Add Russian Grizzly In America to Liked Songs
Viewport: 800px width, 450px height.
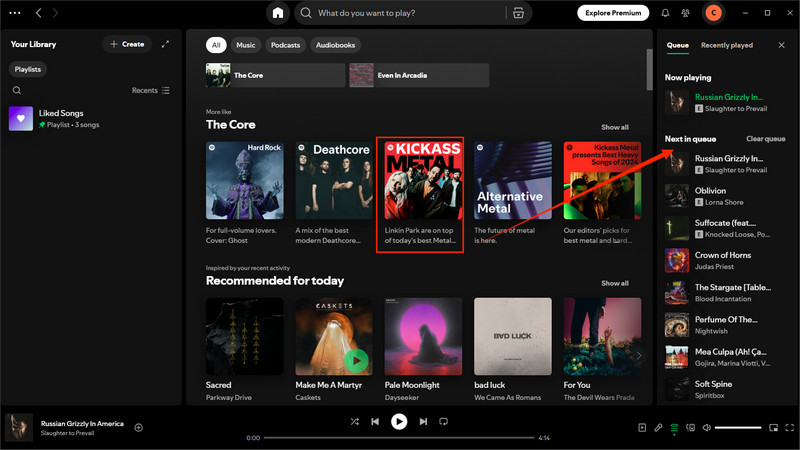pos(139,428)
